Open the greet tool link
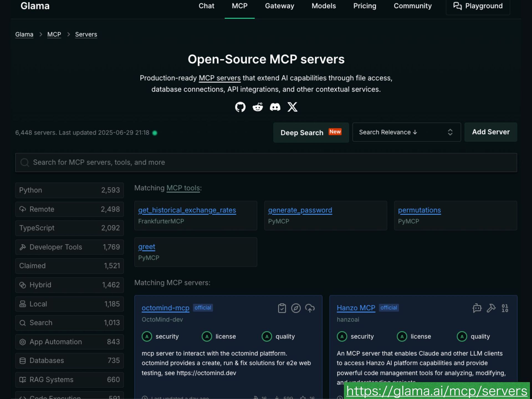The height and width of the screenshot is (399, 532). [147, 247]
